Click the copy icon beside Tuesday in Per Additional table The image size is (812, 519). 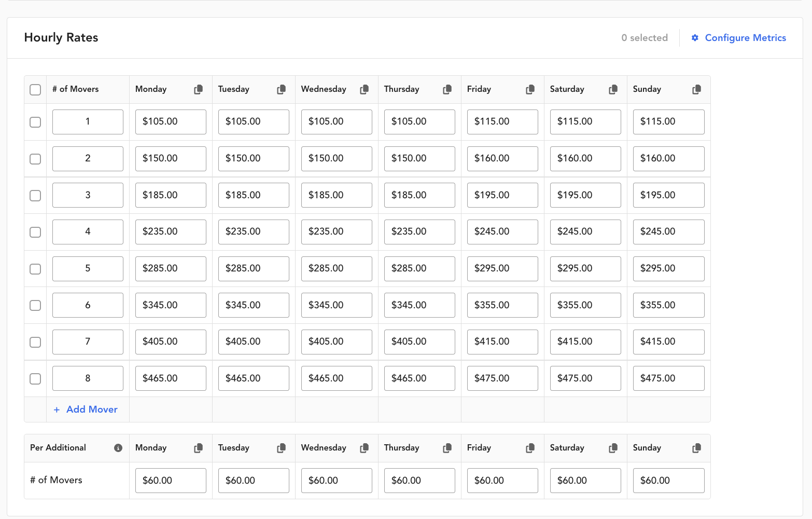(281, 448)
